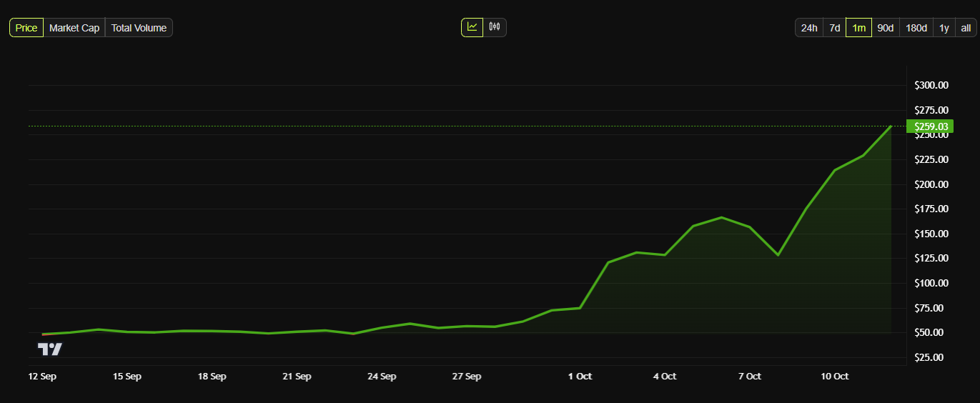Select the Market Cap tab
The image size is (980, 403).
point(74,28)
